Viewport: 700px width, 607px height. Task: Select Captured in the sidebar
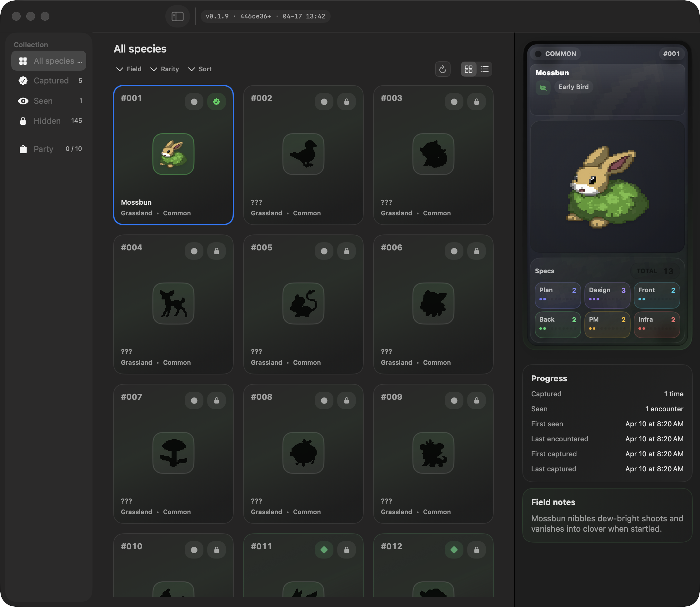click(51, 81)
